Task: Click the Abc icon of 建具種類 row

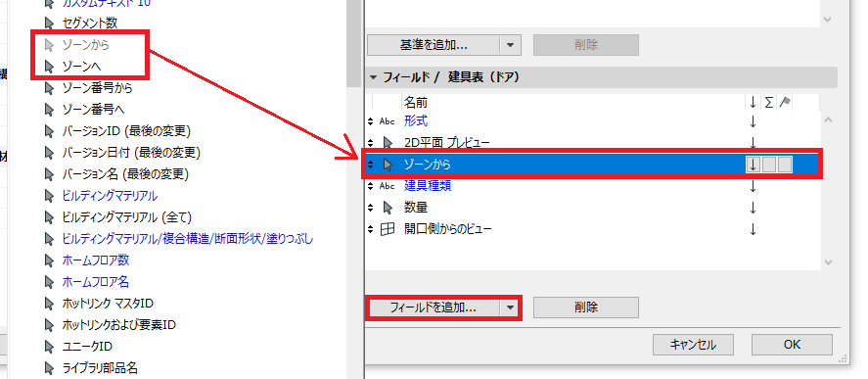Action: [x=388, y=186]
